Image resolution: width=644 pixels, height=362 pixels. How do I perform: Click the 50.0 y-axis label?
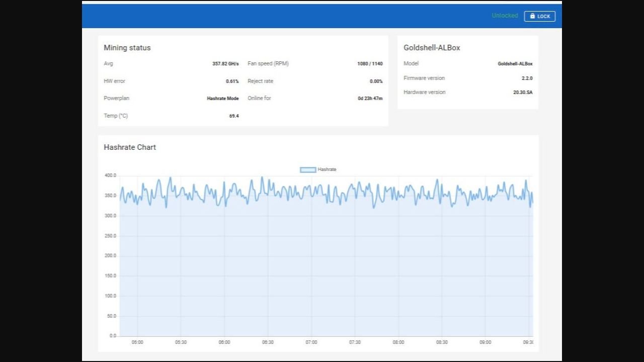click(x=112, y=316)
